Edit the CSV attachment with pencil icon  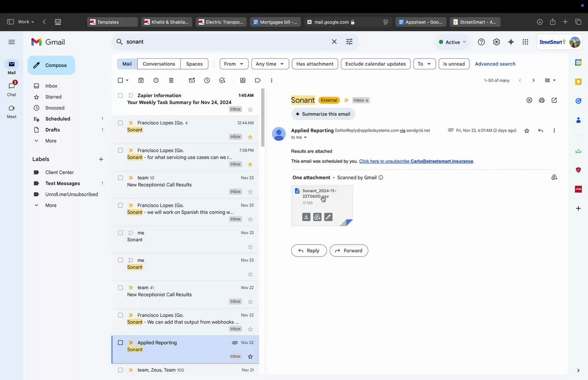tap(328, 217)
